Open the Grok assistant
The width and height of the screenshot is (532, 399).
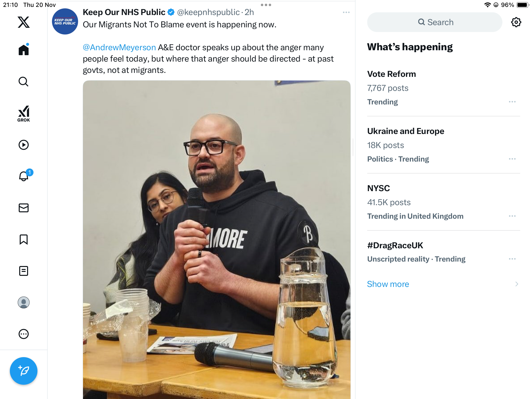(24, 114)
